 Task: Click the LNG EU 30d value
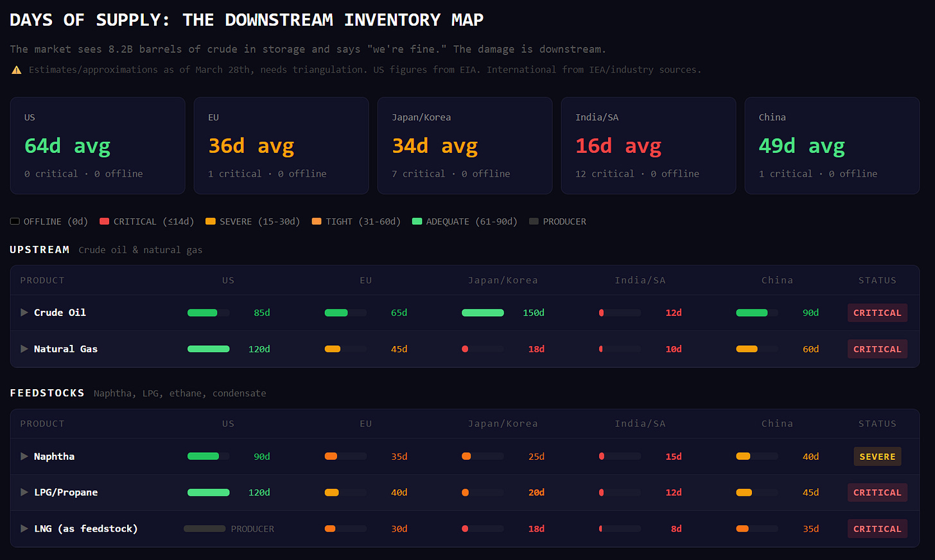click(399, 529)
